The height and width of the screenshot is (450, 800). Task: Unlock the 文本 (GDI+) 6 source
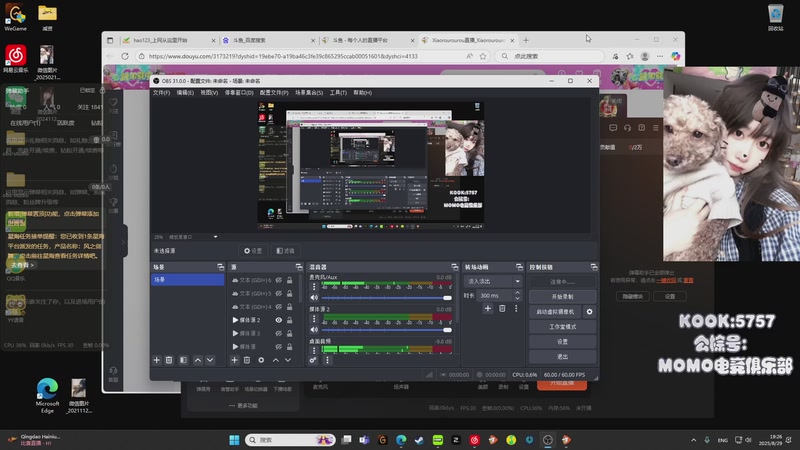pyautogui.click(x=289, y=280)
